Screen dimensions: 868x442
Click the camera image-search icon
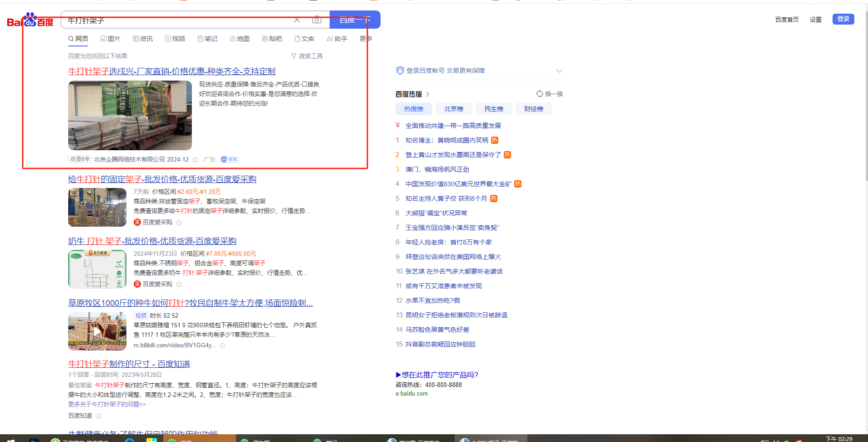(317, 20)
